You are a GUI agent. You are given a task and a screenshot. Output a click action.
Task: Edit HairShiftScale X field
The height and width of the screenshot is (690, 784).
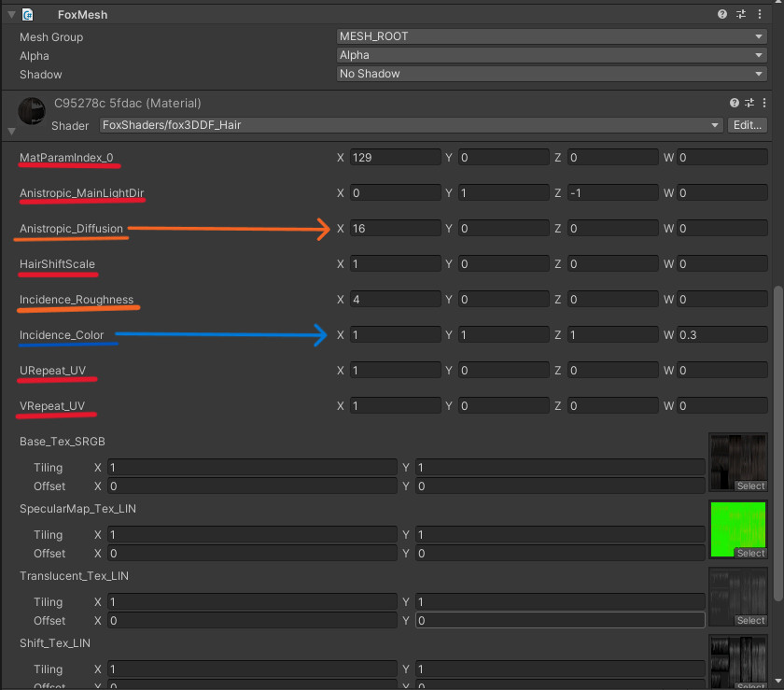click(x=395, y=264)
